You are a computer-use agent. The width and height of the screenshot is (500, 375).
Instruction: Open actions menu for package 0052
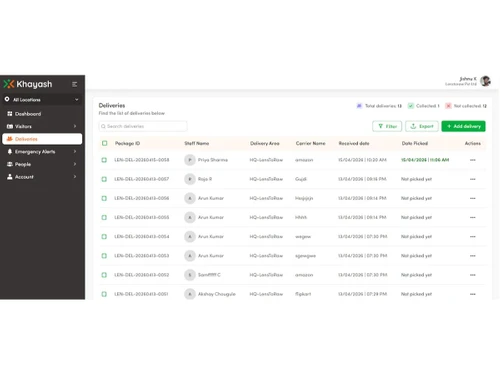tap(473, 275)
